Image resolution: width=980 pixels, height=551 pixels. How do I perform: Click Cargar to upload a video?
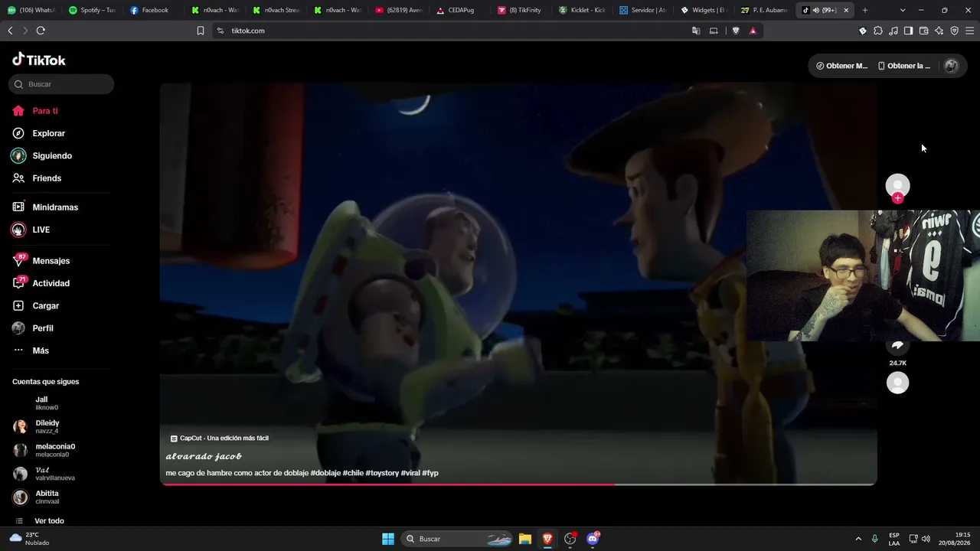coord(46,305)
